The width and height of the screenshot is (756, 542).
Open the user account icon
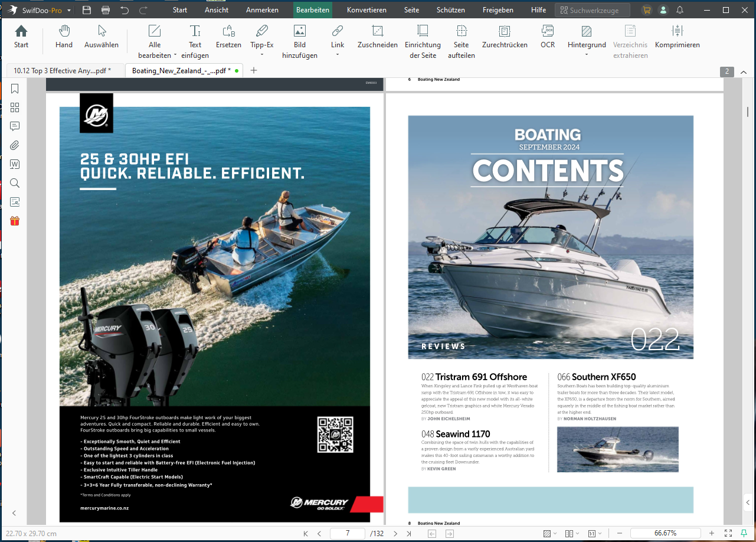663,10
